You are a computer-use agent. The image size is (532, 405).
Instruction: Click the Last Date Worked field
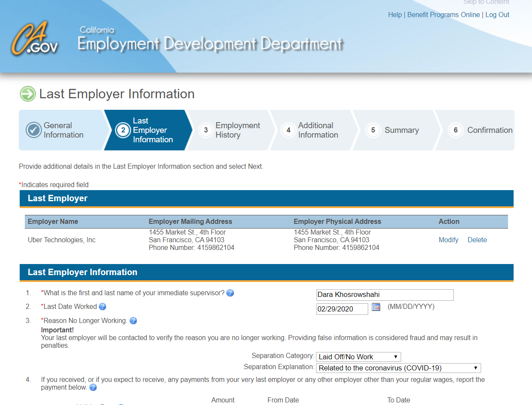tap(342, 309)
